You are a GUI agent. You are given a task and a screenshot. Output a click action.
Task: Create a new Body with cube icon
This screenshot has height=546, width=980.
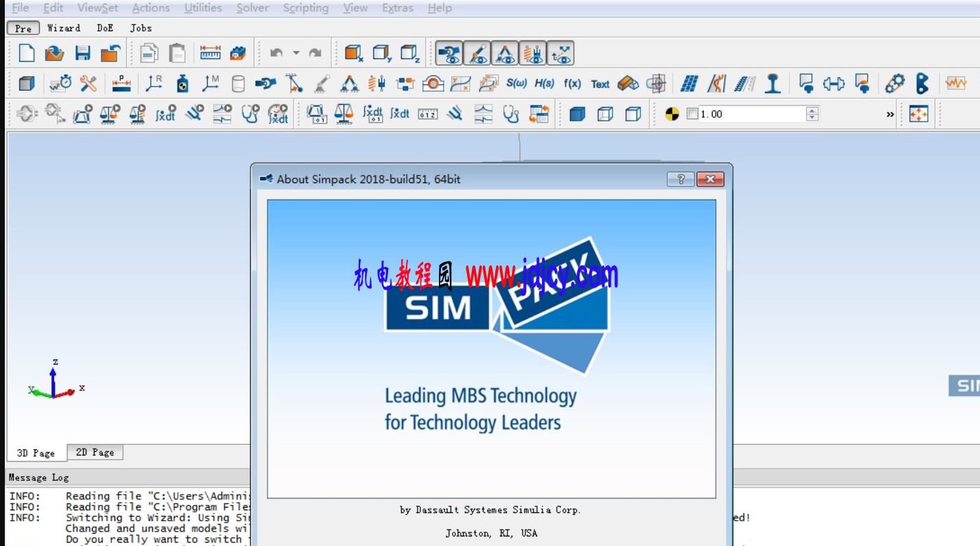(27, 84)
